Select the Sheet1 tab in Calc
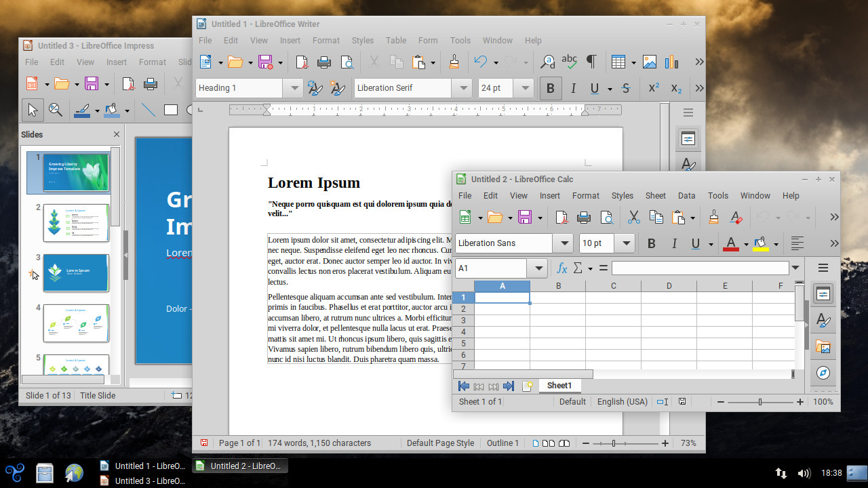Screen dimensions: 868x488 coord(559,386)
